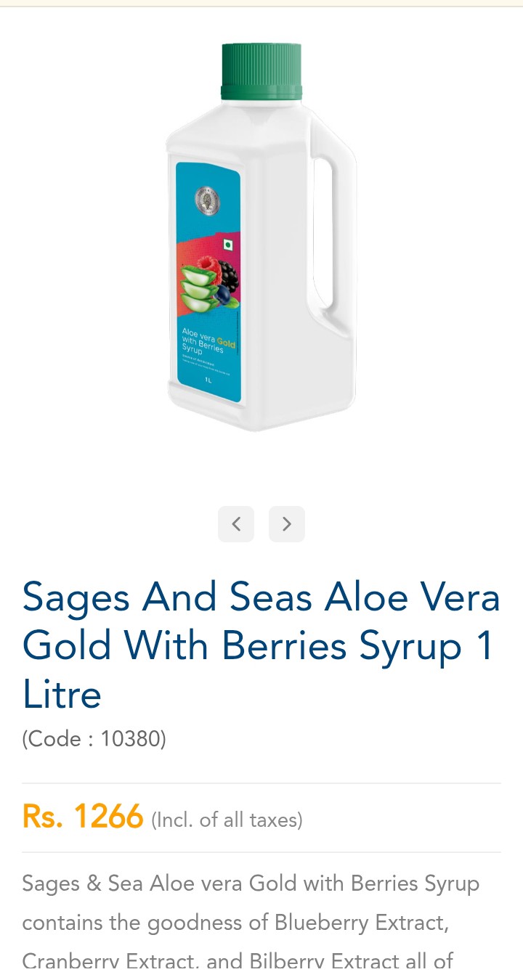This screenshot has width=523, height=980.
Task: Select the 'Sages And Seas Aloe Vera' title
Action: tap(261, 597)
